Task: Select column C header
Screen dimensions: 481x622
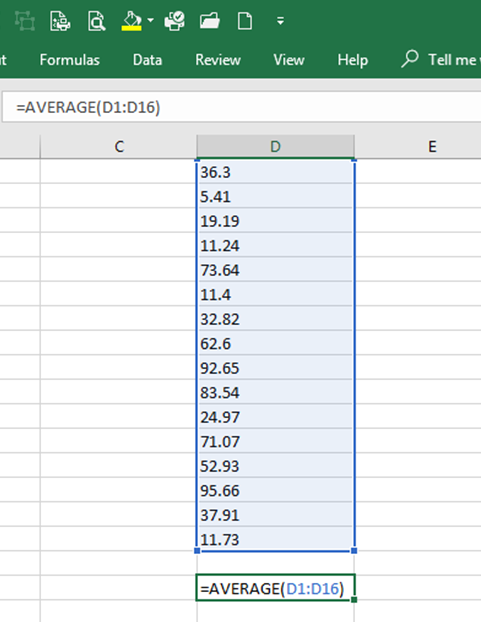Action: (x=119, y=147)
